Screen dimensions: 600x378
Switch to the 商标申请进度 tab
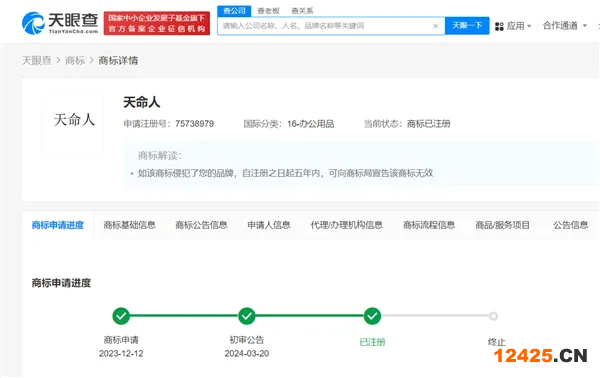(x=58, y=225)
